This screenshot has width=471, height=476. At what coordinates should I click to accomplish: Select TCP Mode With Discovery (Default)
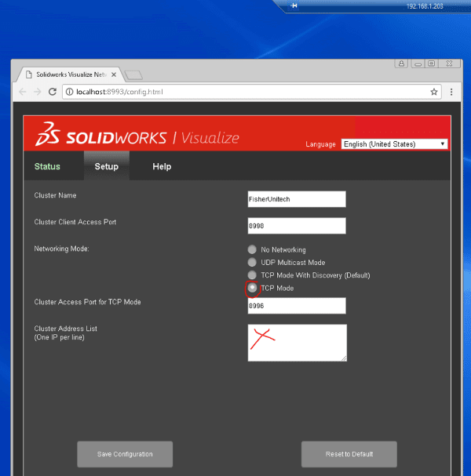(252, 275)
